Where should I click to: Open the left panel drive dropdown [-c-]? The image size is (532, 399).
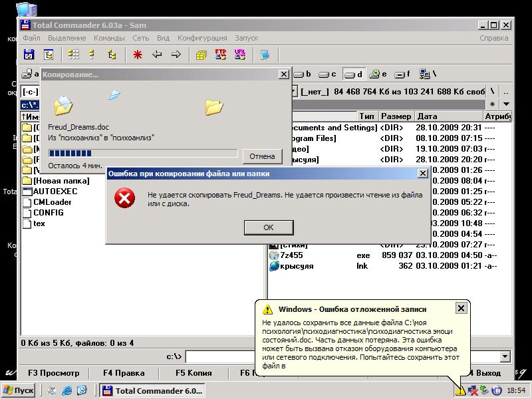(30, 92)
